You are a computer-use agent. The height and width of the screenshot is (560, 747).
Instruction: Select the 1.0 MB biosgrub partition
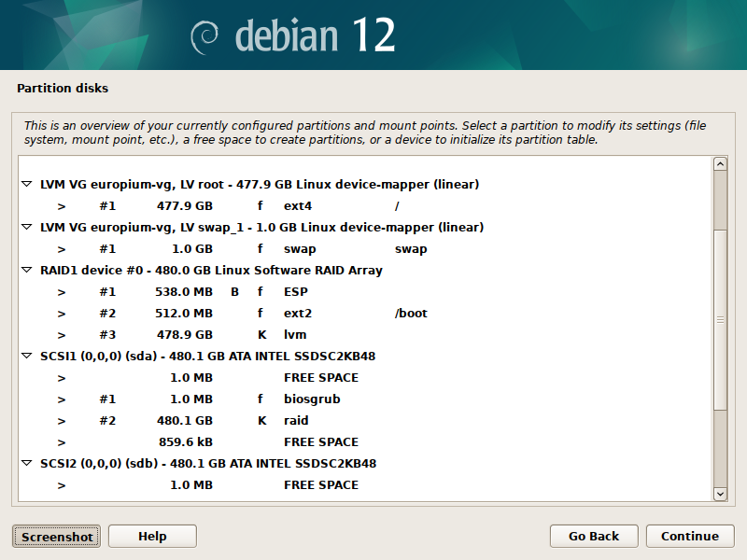(x=233, y=399)
